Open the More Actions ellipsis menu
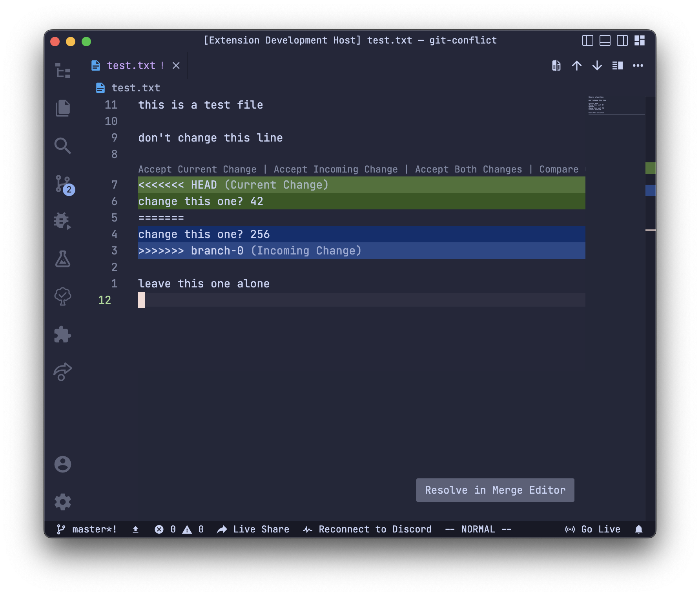This screenshot has height=596, width=700. [x=638, y=65]
